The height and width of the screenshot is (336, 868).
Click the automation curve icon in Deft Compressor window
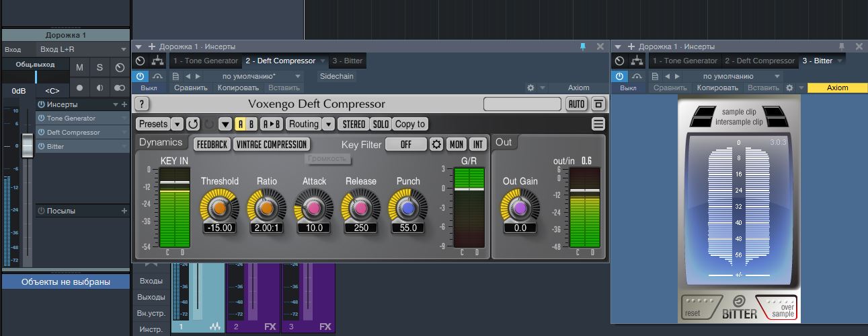point(158,76)
